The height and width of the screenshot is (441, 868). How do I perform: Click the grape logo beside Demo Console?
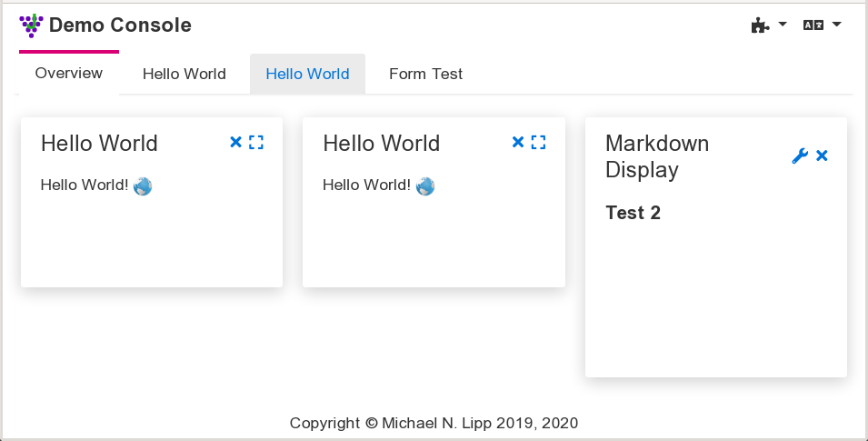[31, 25]
